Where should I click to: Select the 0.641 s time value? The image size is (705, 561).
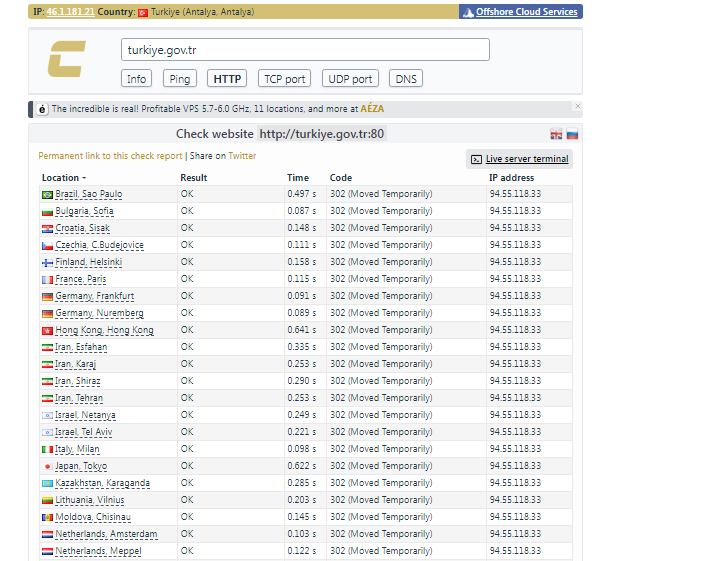click(x=302, y=330)
